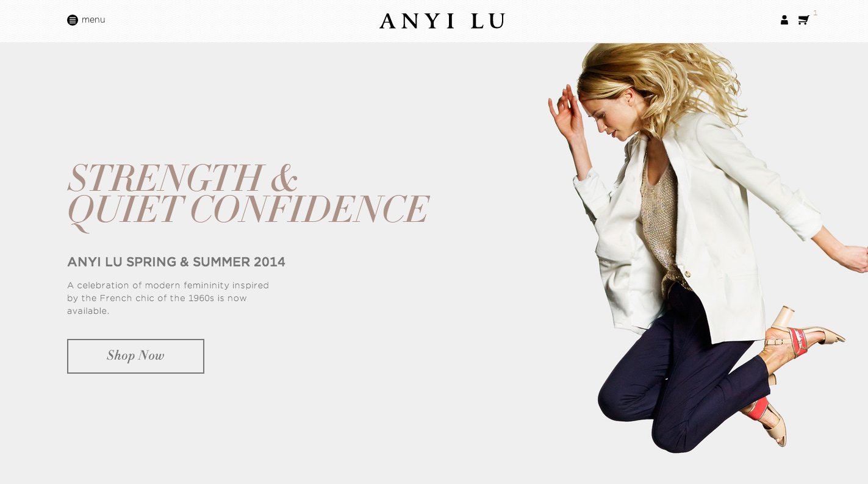
Task: Open the shopping cart icon
Action: (x=803, y=20)
